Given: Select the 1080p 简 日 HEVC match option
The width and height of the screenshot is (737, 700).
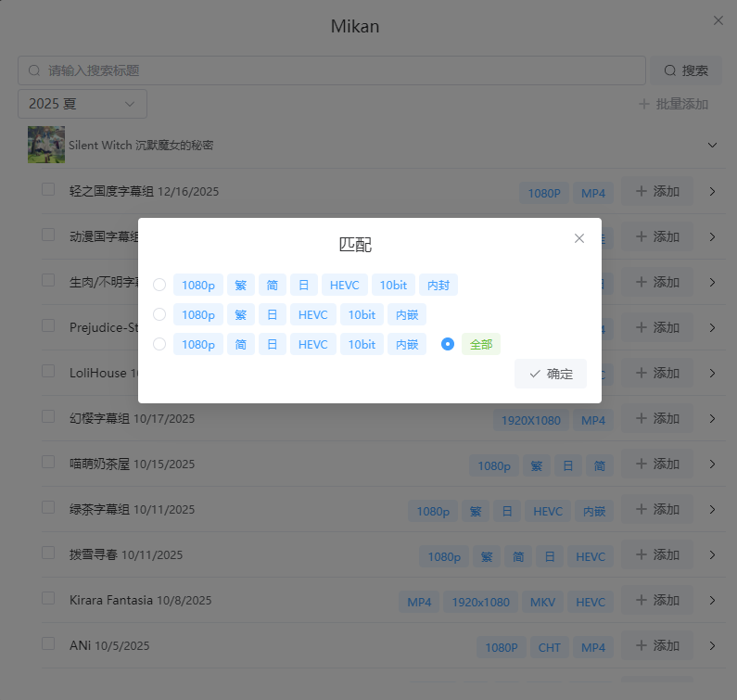Looking at the screenshot, I should pyautogui.click(x=159, y=344).
